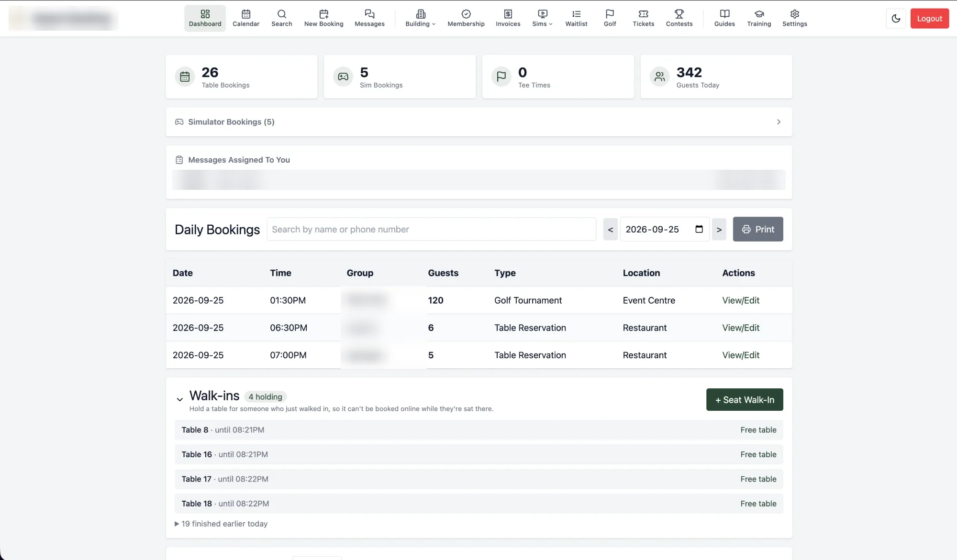957x560 pixels.
Task: Click the name or phone search field
Action: [x=431, y=229]
